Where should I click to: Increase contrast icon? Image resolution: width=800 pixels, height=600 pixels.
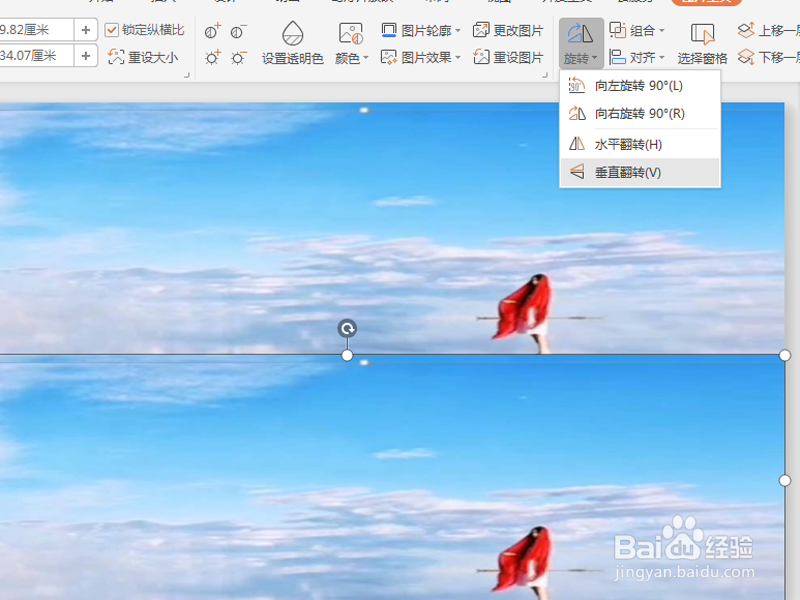212,32
